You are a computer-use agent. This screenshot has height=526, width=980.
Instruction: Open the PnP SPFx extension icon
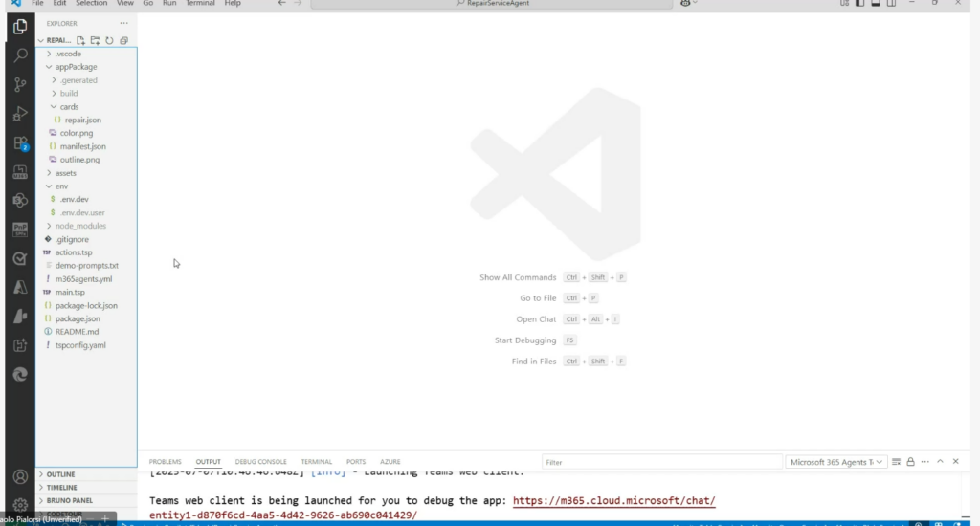click(x=20, y=230)
